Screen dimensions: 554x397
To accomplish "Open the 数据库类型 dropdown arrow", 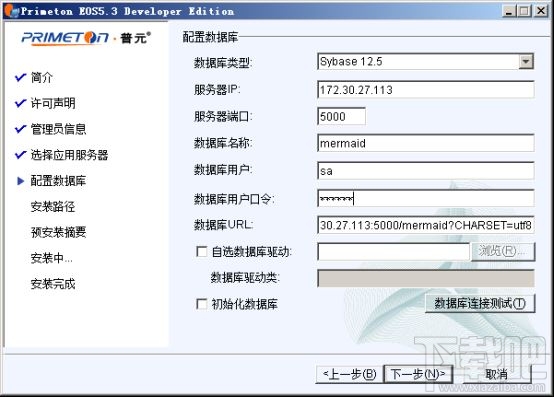I will pyautogui.click(x=526, y=61).
